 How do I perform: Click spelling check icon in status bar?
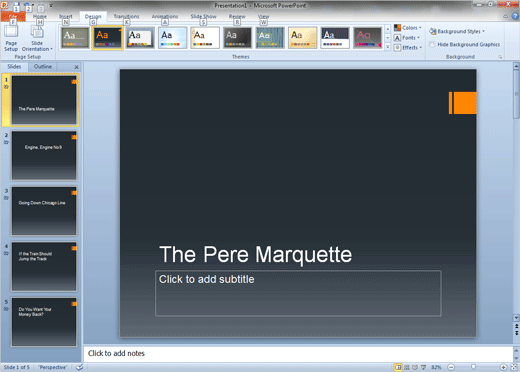(x=79, y=367)
